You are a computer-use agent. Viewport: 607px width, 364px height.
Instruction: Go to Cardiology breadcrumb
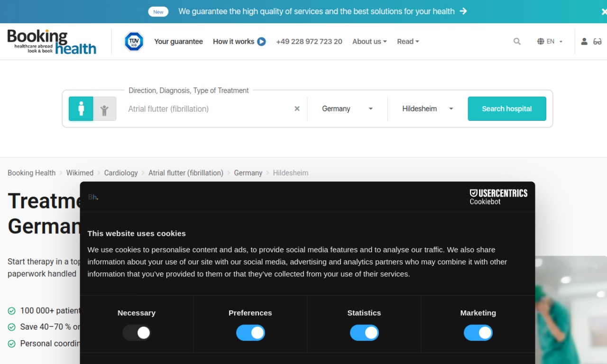click(121, 173)
